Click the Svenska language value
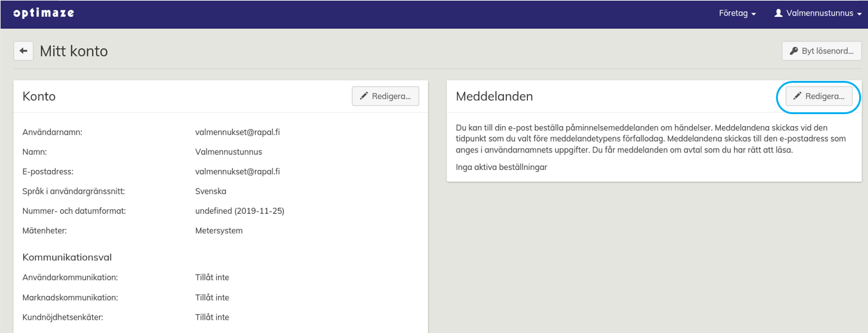Viewport: 868px width, 333px height. [x=210, y=191]
